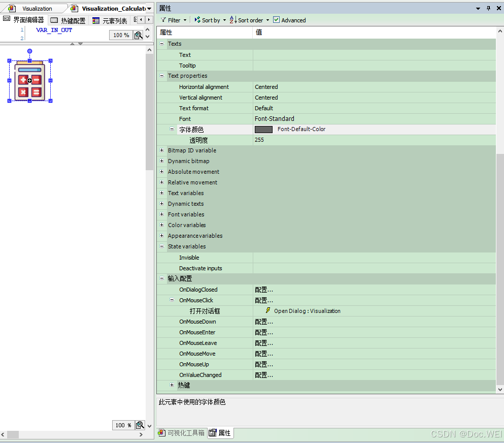Click the rotation handle above the calculator element
This screenshot has height=443, width=504.
click(x=29, y=51)
